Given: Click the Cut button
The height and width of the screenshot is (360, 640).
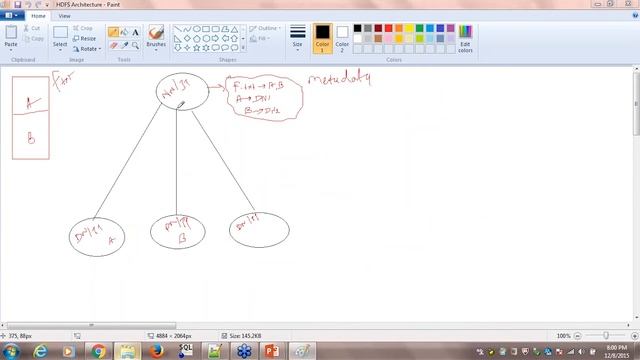Looking at the screenshot, I should click(32, 28).
